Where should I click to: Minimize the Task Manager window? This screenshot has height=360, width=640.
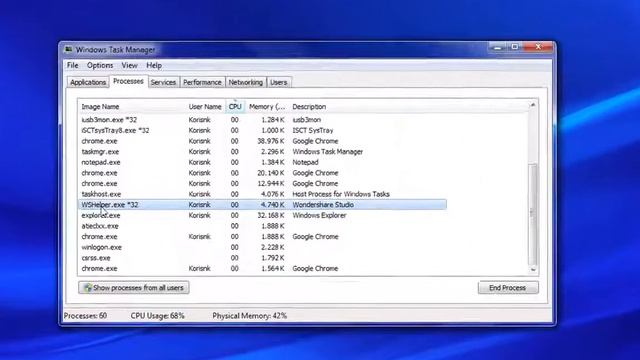[x=497, y=47]
